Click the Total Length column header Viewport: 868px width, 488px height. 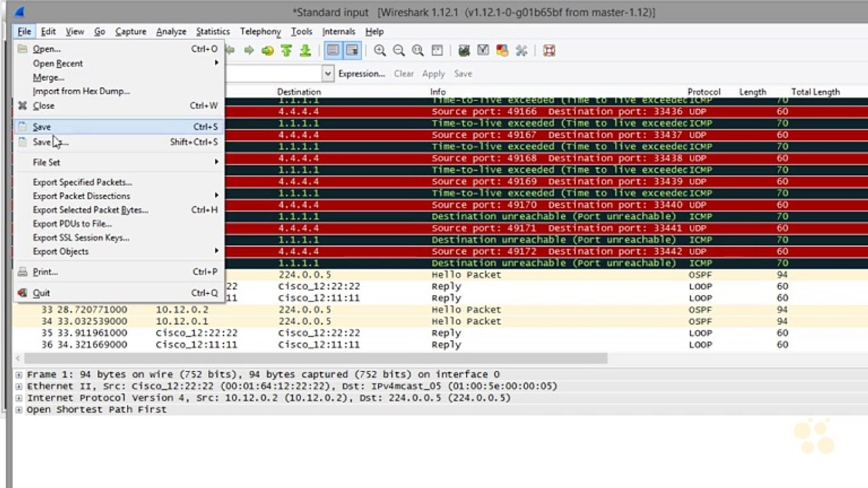click(x=816, y=91)
